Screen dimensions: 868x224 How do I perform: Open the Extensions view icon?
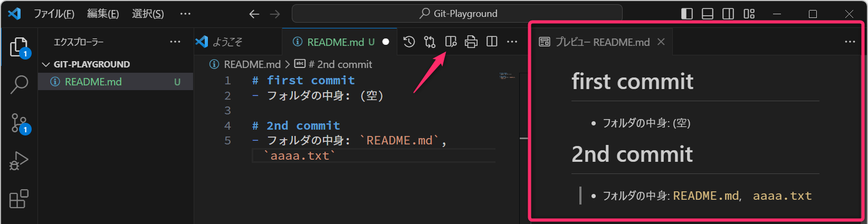(19, 199)
